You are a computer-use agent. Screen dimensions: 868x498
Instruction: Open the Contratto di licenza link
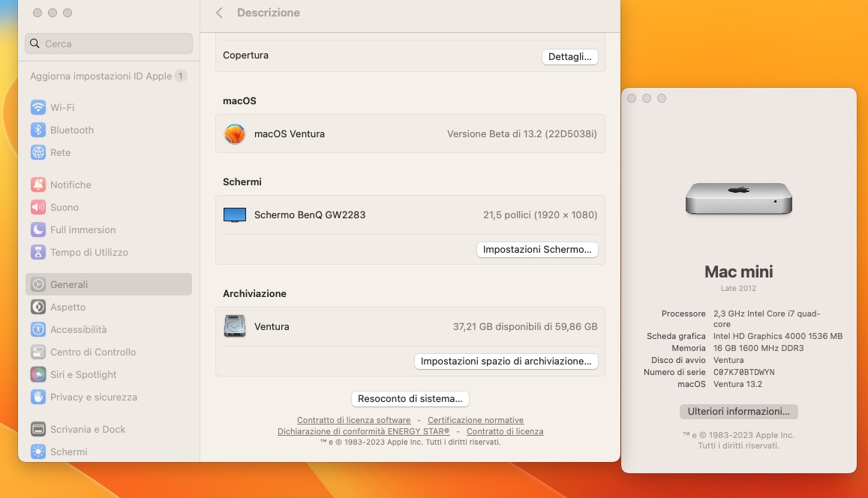point(505,431)
